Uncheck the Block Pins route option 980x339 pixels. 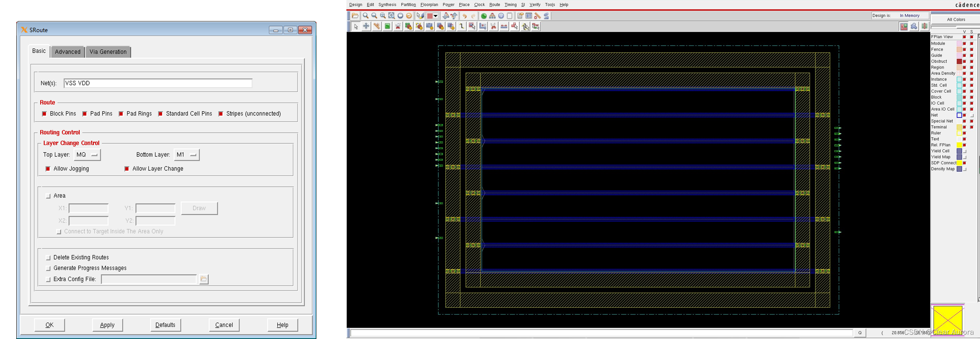(44, 114)
